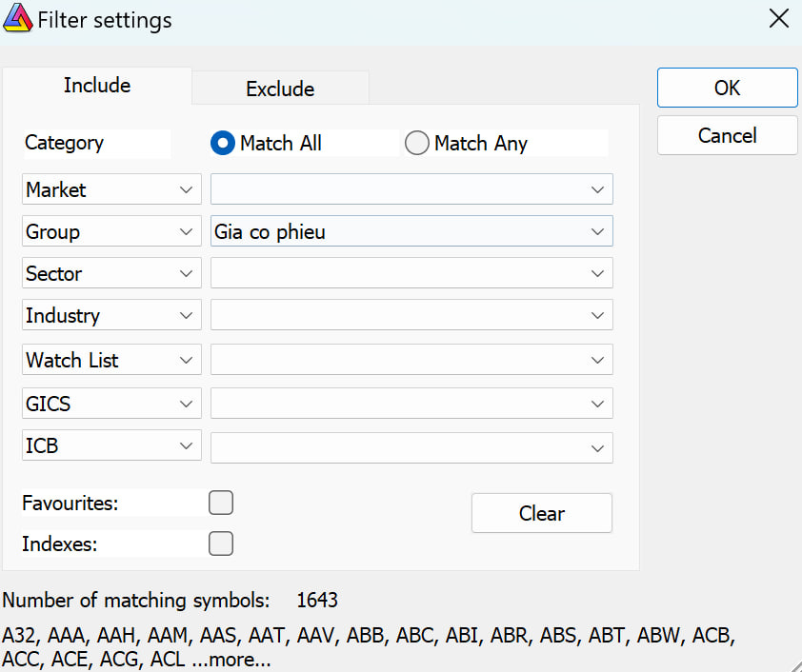This screenshot has width=802, height=672.
Task: Enable the Favourites checkbox
Action: click(x=221, y=503)
